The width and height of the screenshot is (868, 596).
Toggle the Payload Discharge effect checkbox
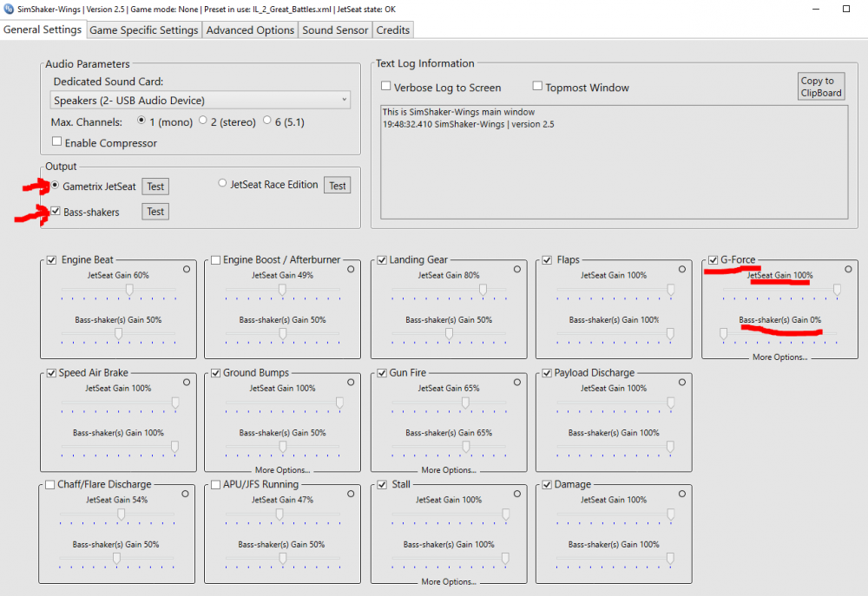pos(547,373)
